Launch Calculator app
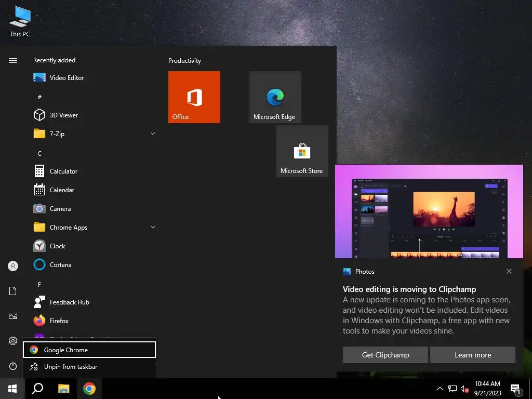 95,171
